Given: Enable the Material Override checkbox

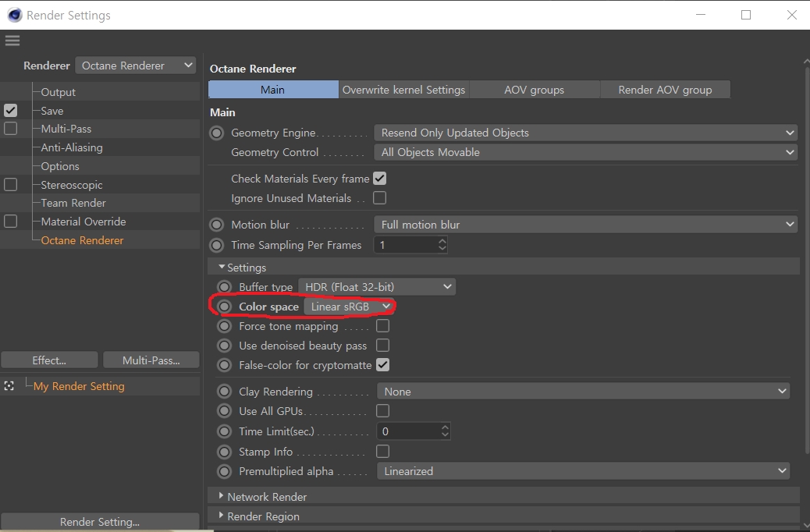Looking at the screenshot, I should (x=10, y=221).
